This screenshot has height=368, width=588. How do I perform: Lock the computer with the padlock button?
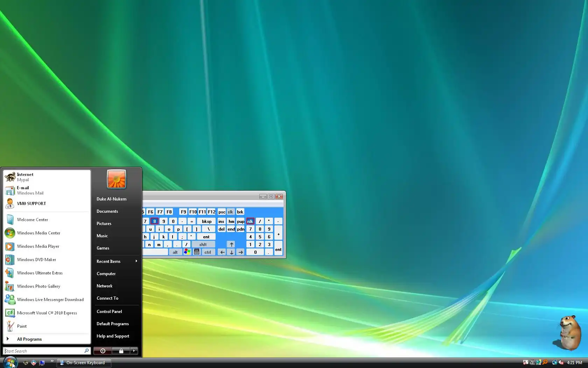pyautogui.click(x=121, y=351)
